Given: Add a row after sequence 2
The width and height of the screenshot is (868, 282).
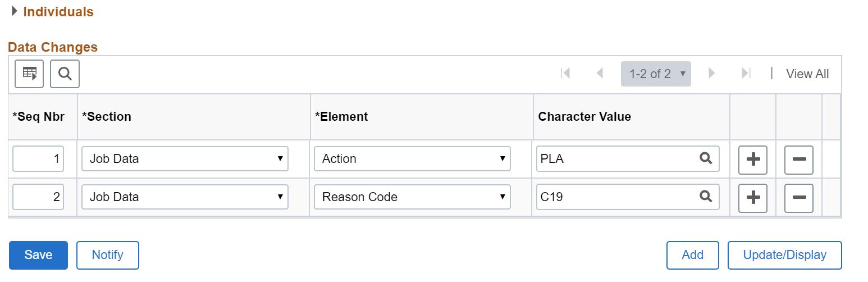Looking at the screenshot, I should pyautogui.click(x=752, y=197).
